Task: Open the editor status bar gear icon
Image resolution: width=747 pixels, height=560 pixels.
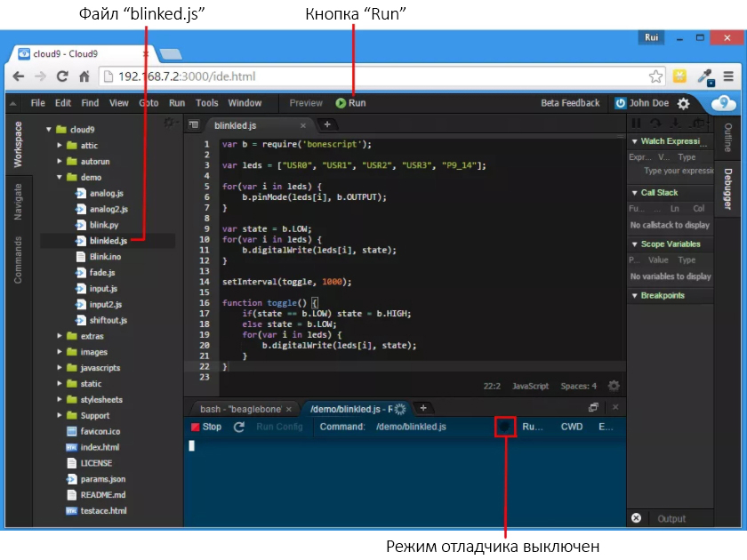Action: coord(613,387)
